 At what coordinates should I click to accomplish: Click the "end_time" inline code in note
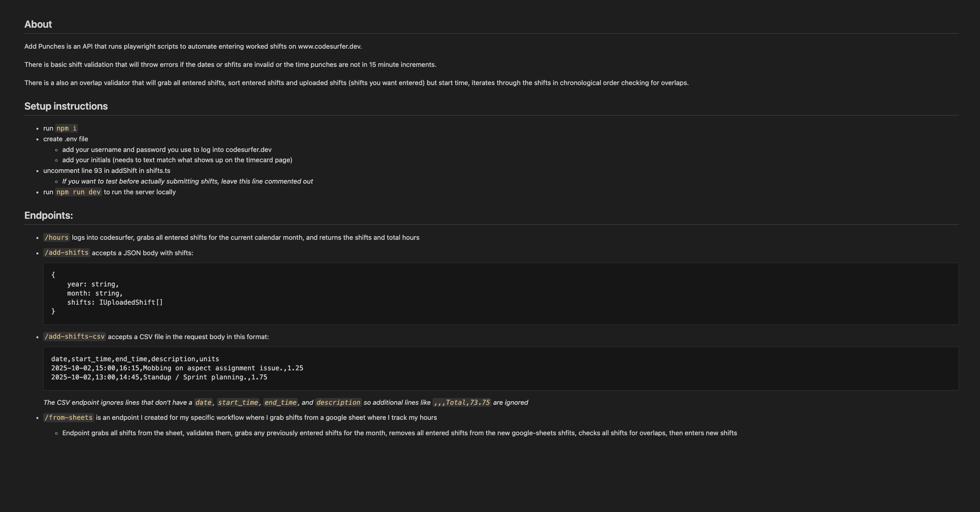[x=280, y=402]
